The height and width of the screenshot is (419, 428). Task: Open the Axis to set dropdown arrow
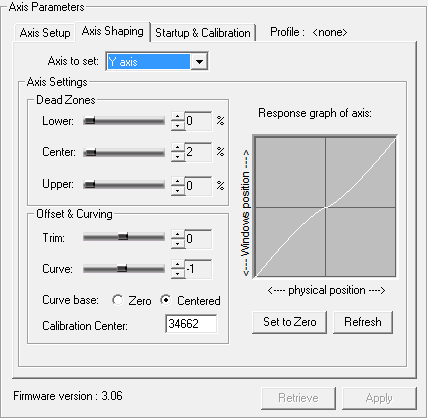pos(199,62)
